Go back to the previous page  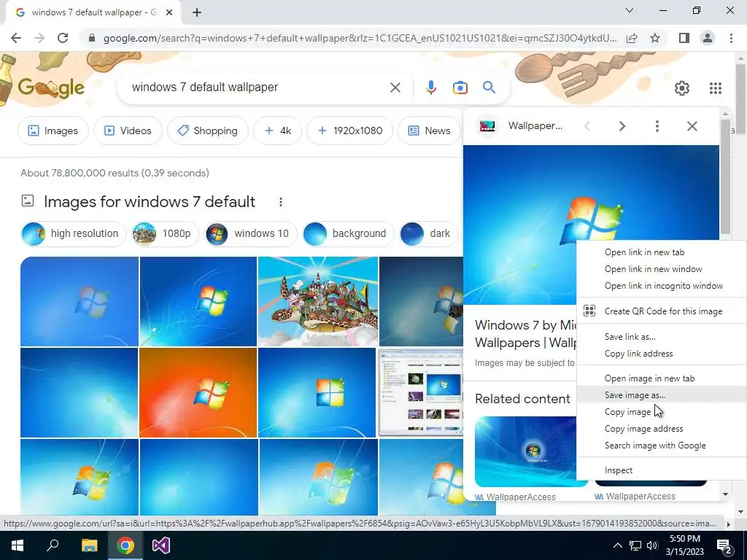pyautogui.click(x=16, y=38)
